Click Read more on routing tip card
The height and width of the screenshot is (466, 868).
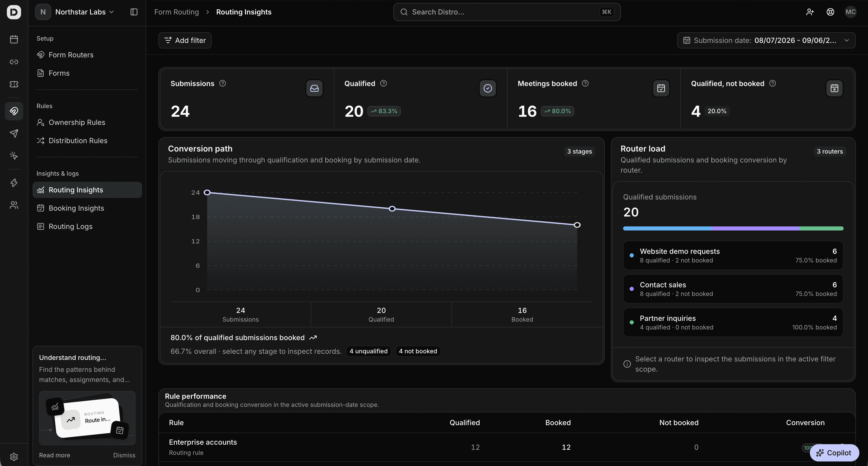[55, 455]
